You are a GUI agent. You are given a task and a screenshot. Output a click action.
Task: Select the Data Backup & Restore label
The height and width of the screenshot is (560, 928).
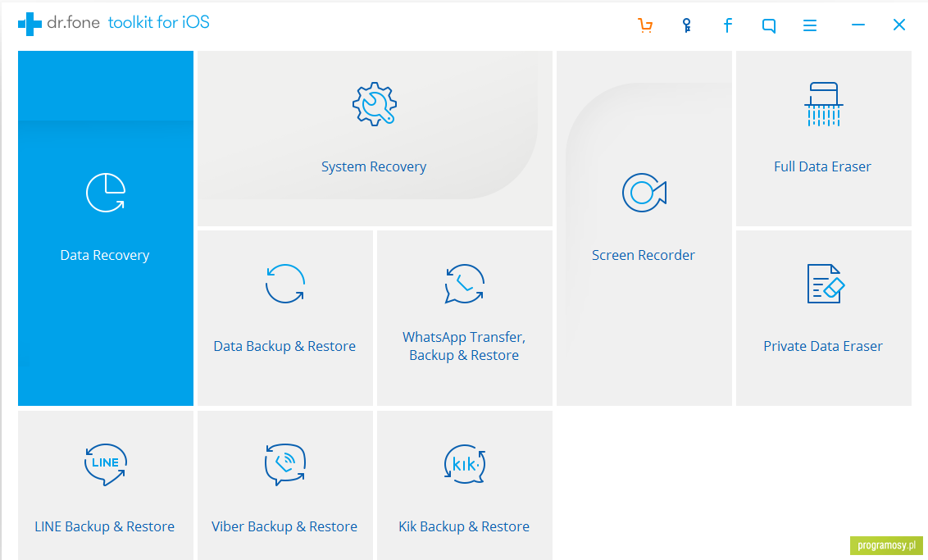(284, 346)
